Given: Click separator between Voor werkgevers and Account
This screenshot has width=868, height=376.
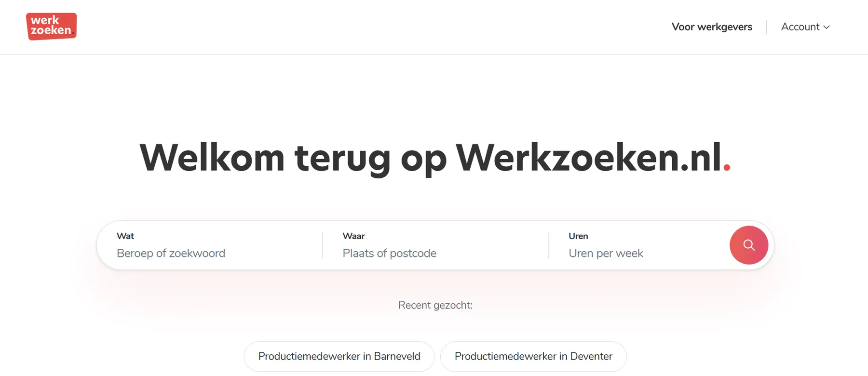Looking at the screenshot, I should click(766, 27).
